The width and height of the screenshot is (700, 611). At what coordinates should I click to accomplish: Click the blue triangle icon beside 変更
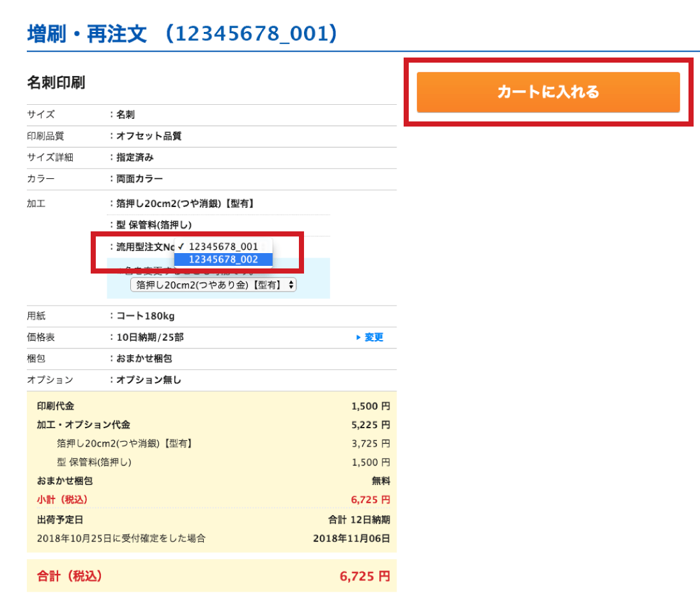point(359,337)
